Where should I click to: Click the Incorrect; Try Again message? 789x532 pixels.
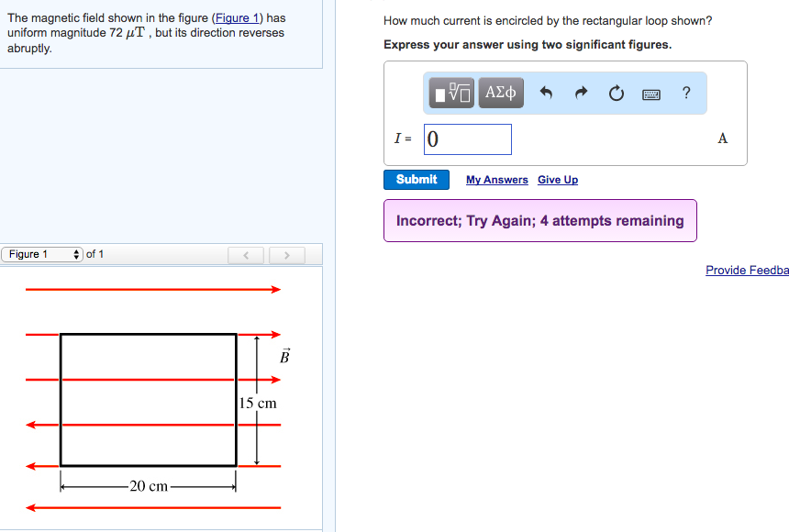pos(540,221)
